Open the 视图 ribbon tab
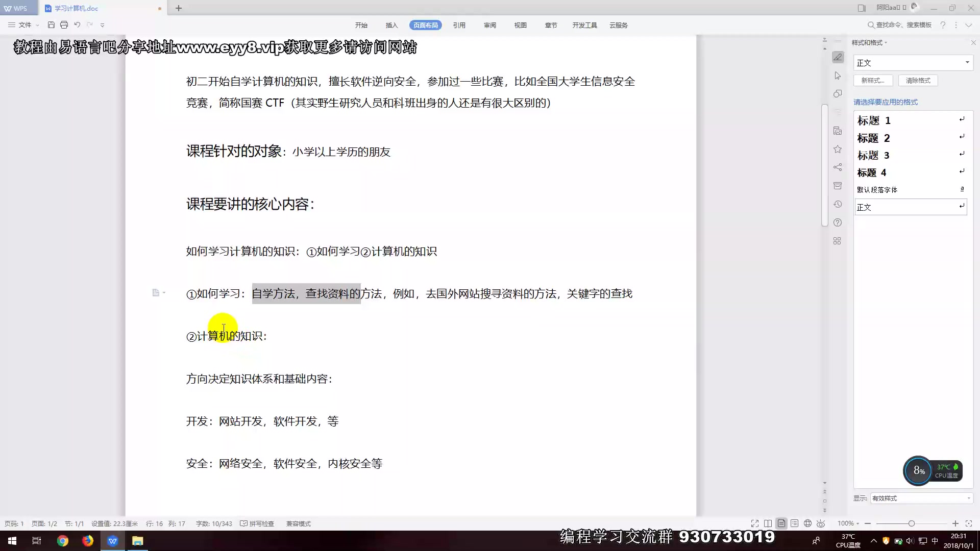The width and height of the screenshot is (980, 551). [520, 25]
